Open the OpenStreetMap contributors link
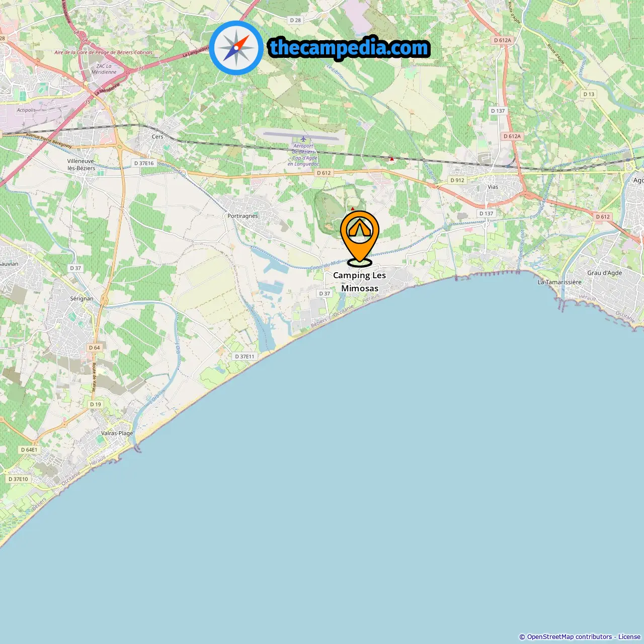Image resolution: width=644 pixels, height=644 pixels. point(570,636)
